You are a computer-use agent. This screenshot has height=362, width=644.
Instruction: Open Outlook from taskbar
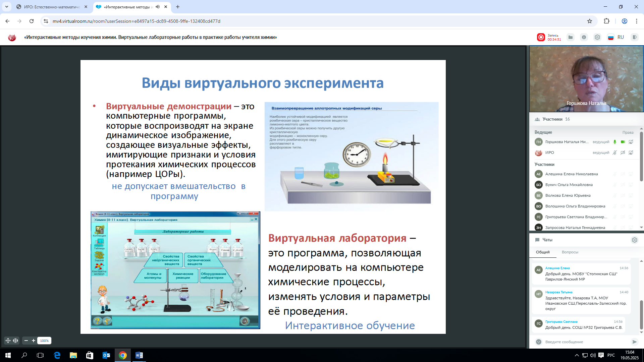point(106,355)
